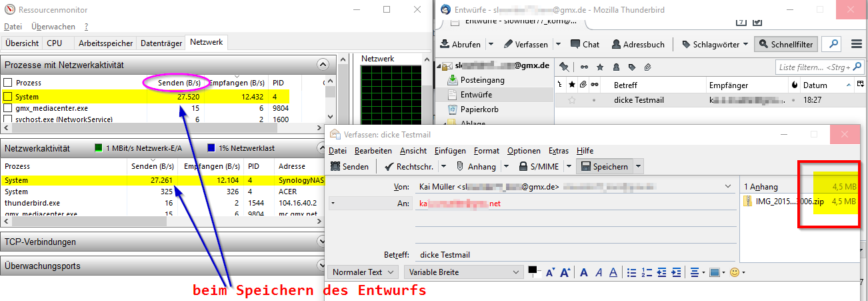Open Einfügen menu in compose window

click(450, 151)
